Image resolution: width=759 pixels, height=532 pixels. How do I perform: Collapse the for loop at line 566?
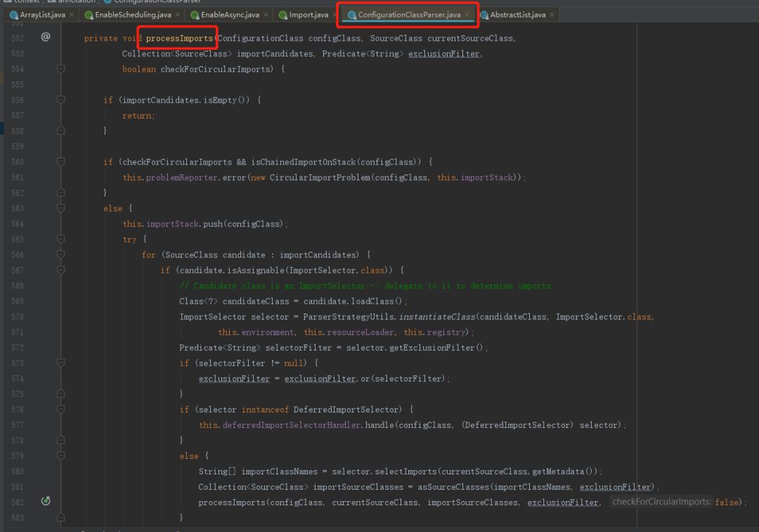(x=61, y=254)
